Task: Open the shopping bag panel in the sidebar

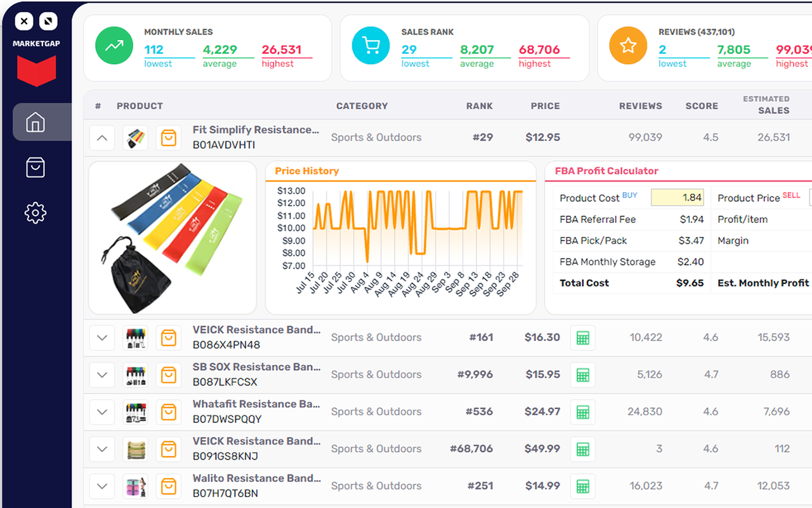Action: tap(35, 167)
